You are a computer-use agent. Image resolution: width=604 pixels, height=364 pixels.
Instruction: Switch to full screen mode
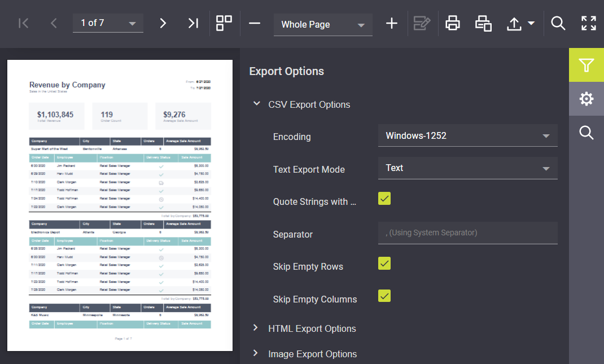[589, 23]
